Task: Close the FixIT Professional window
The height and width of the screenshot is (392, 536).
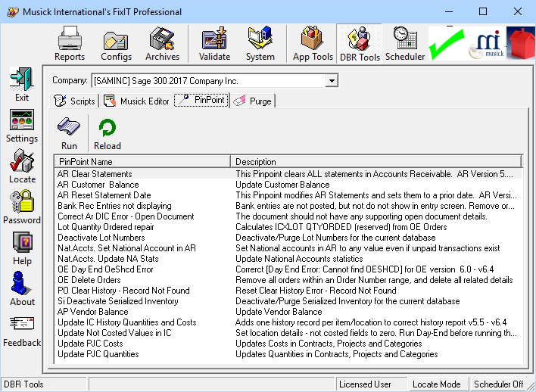Action: coord(518,11)
